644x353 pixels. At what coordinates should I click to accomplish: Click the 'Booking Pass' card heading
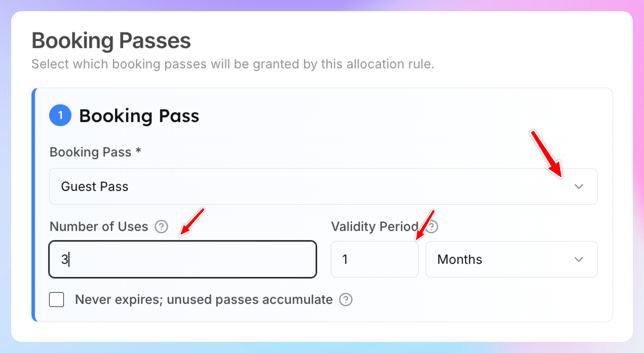tap(139, 116)
